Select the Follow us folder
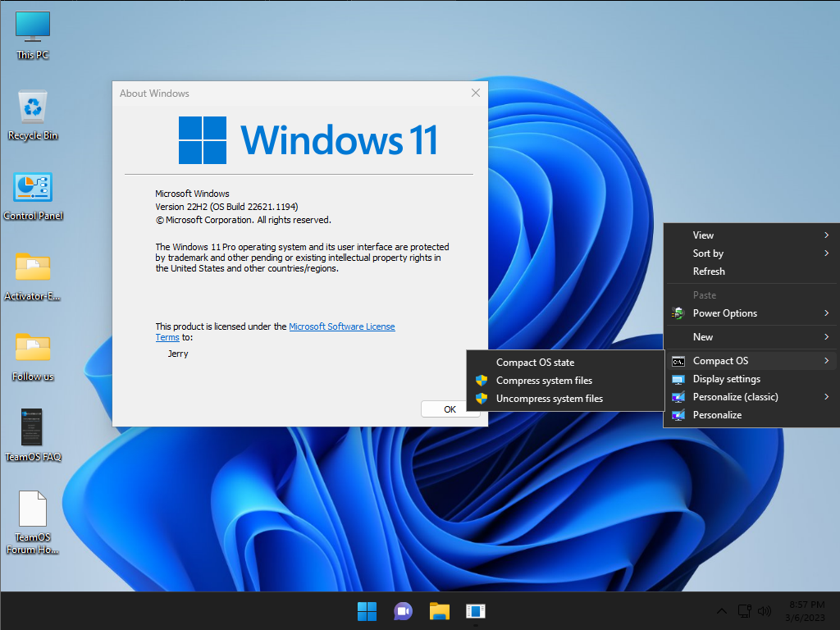This screenshot has width=840, height=630. pos(33,356)
